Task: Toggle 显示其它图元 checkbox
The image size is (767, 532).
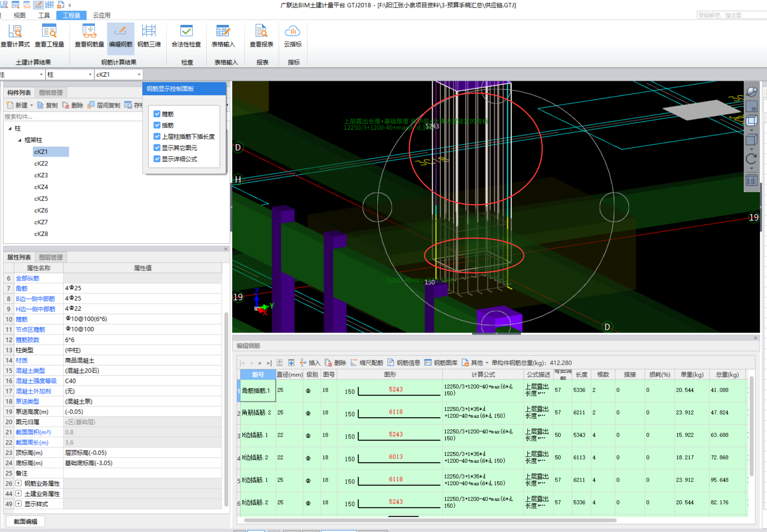Action: [x=157, y=147]
